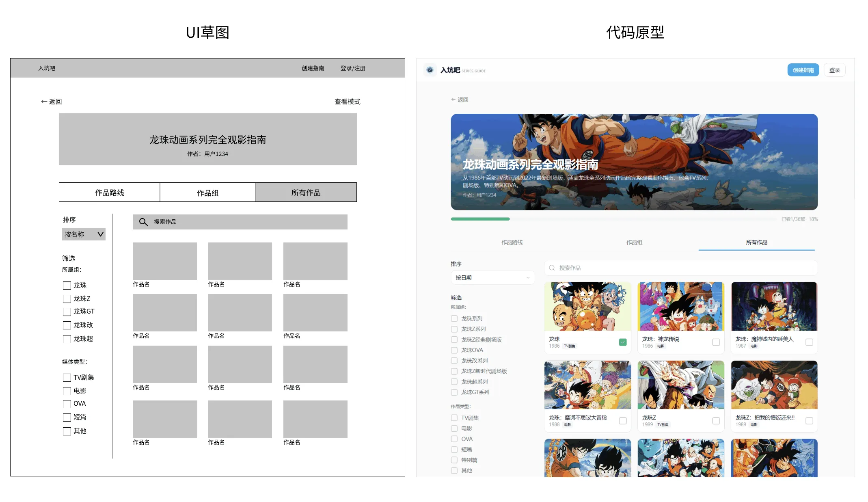The width and height of the screenshot is (868, 502).
Task: Click the gray guide title banner in the sketch
Action: [208, 139]
